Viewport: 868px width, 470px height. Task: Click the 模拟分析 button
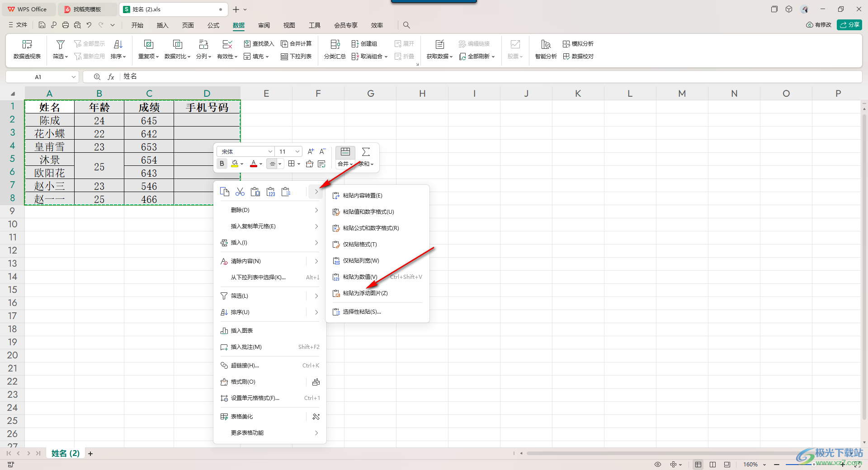click(x=578, y=44)
